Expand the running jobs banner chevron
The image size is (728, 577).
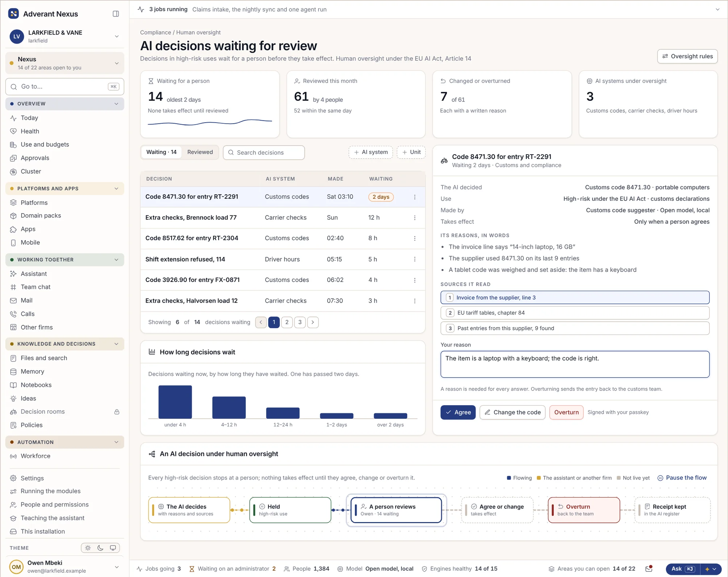[x=717, y=9]
